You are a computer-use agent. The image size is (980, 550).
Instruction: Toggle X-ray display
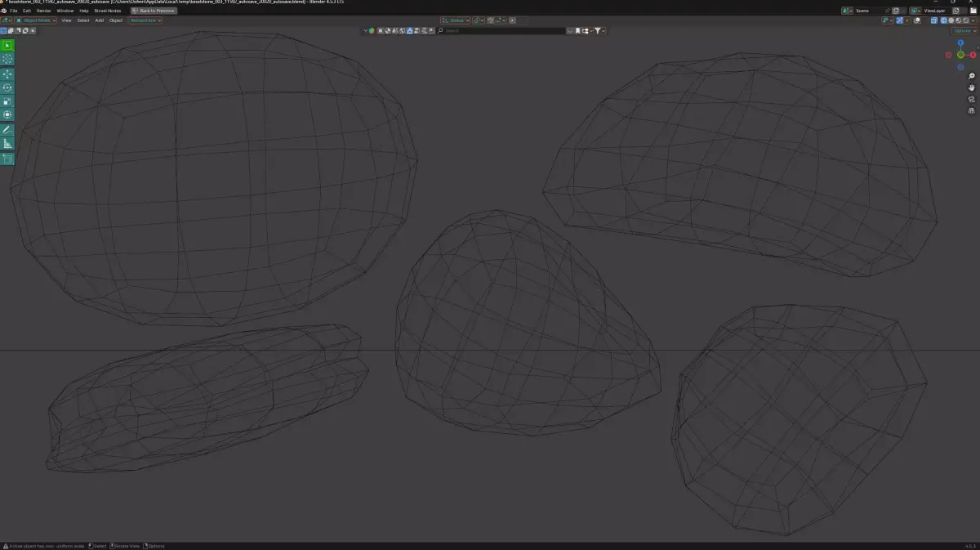click(934, 20)
